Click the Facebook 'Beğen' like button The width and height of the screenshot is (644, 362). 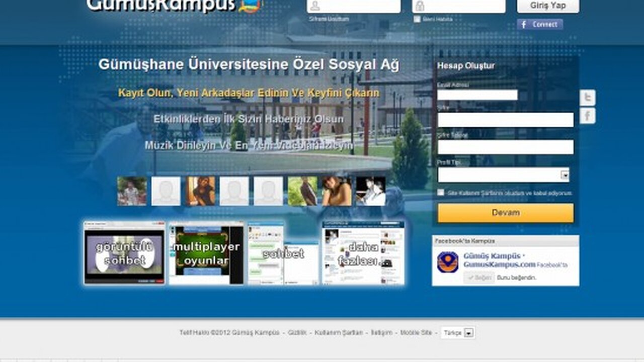[478, 278]
